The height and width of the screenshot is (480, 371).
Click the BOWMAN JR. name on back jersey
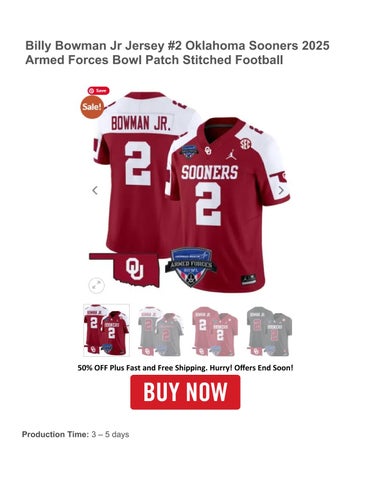click(141, 123)
